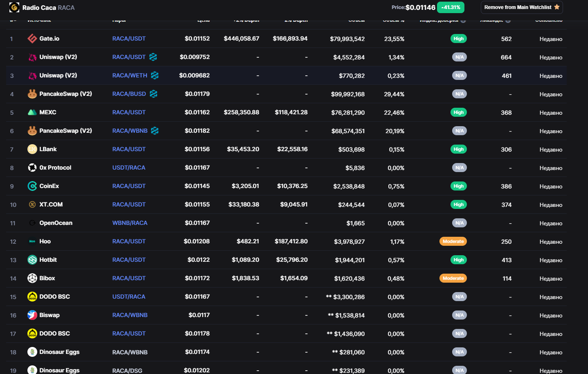This screenshot has height=374, width=588.
Task: Click the PancakeSwap bunny icon for RACA/BUSD
Action: point(32,94)
